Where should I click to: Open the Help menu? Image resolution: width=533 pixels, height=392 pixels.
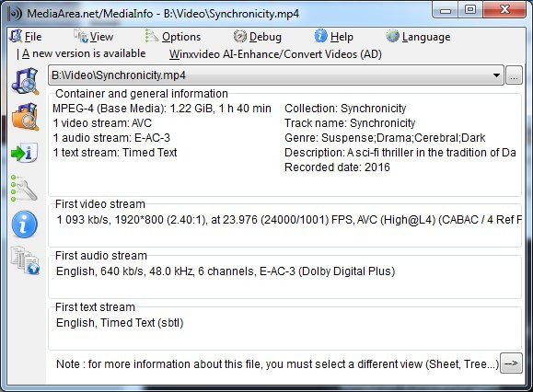342,37
